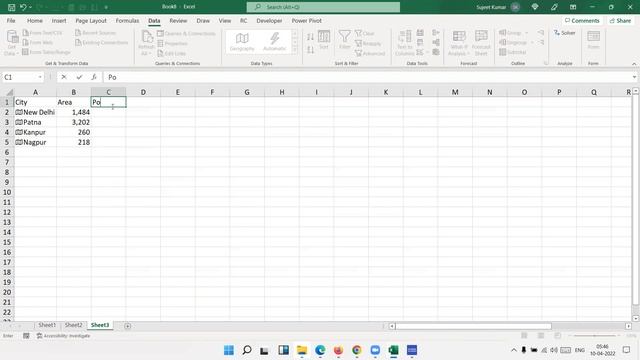Click From Text/CSV import icon
This screenshot has width=640, height=360.
pos(42,33)
